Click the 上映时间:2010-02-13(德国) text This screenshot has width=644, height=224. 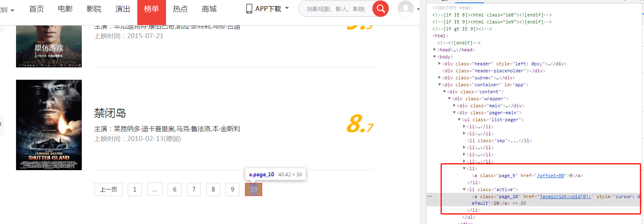click(138, 139)
